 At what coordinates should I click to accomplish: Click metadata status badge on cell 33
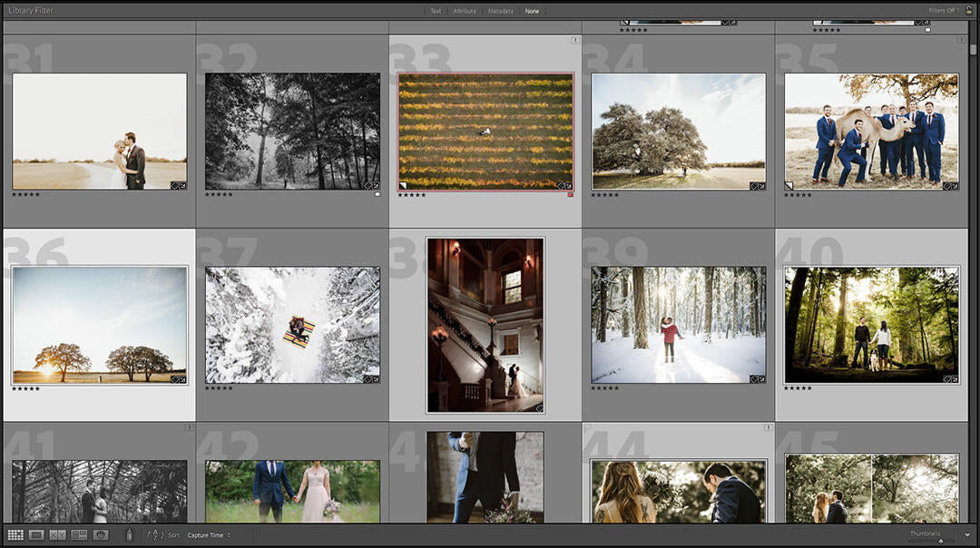point(575,40)
